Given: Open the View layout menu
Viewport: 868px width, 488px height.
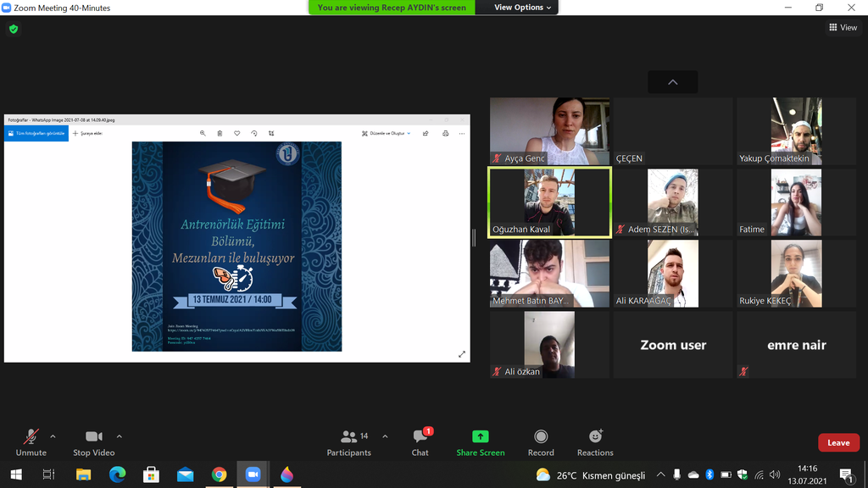Looking at the screenshot, I should click(843, 28).
